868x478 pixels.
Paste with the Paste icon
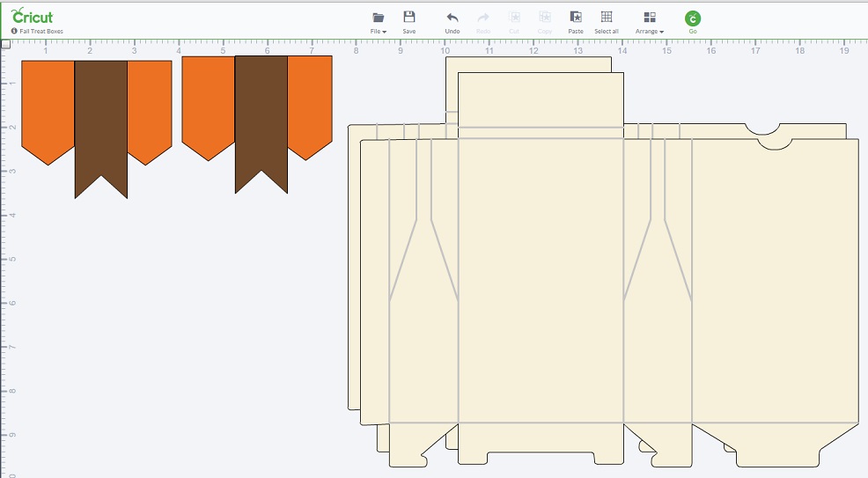576,23
